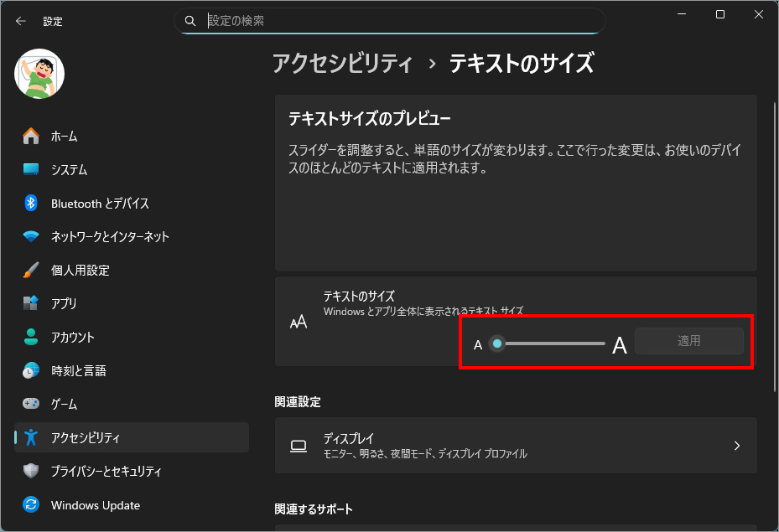
Task: Open 個人用設定 paintbrush icon
Action: point(31,270)
